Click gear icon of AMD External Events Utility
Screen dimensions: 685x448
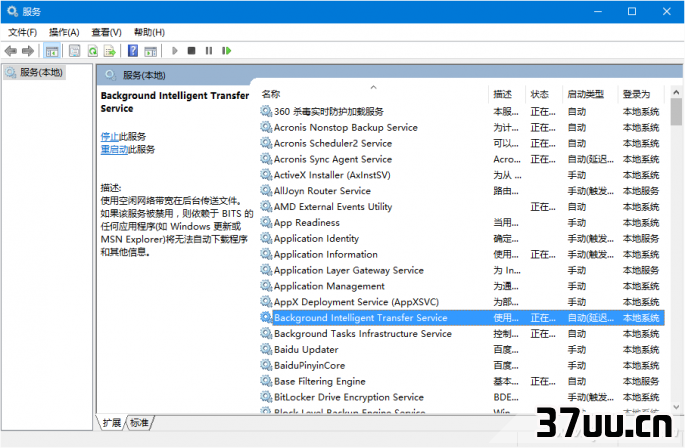click(x=266, y=206)
